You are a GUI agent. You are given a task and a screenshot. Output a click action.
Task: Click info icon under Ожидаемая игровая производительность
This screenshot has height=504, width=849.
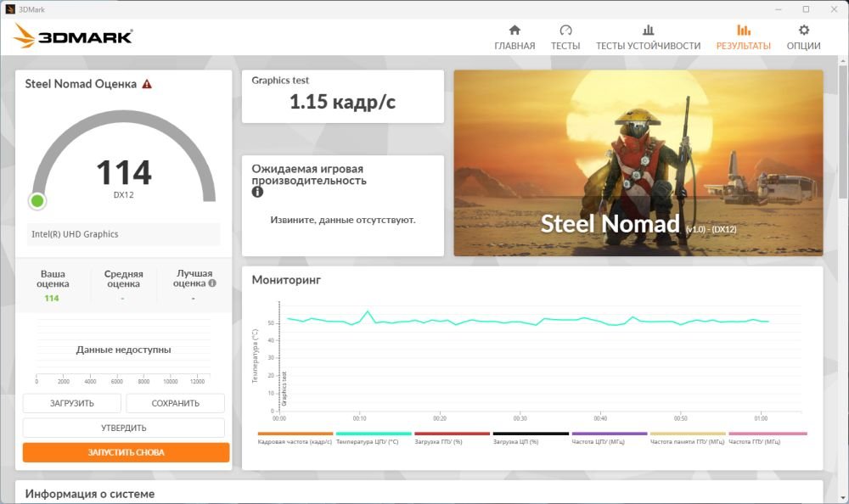(257, 192)
